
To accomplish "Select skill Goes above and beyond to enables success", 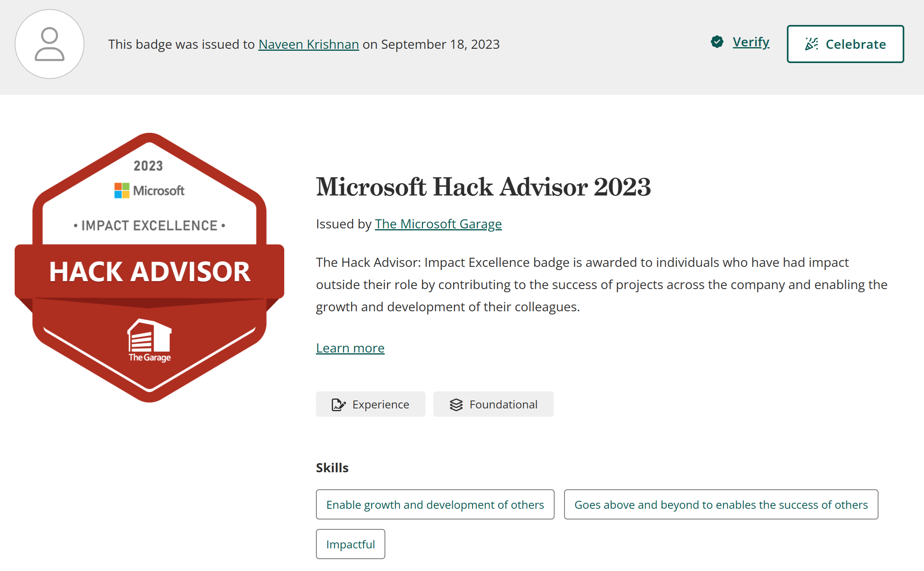I will tap(721, 504).
